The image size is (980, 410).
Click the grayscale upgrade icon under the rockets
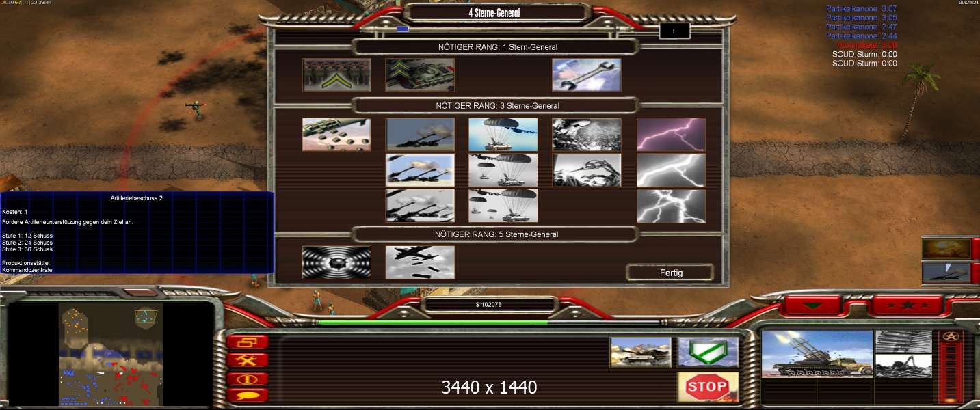click(903, 366)
